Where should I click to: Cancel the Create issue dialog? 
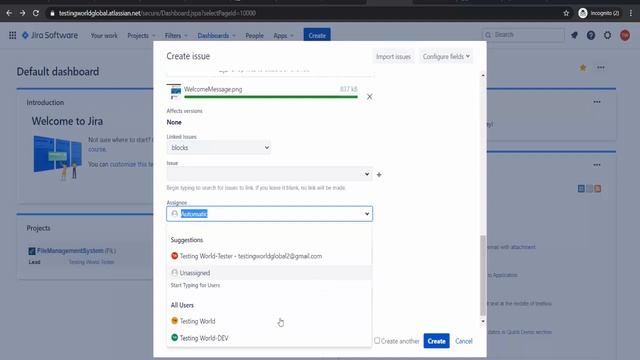pos(464,341)
